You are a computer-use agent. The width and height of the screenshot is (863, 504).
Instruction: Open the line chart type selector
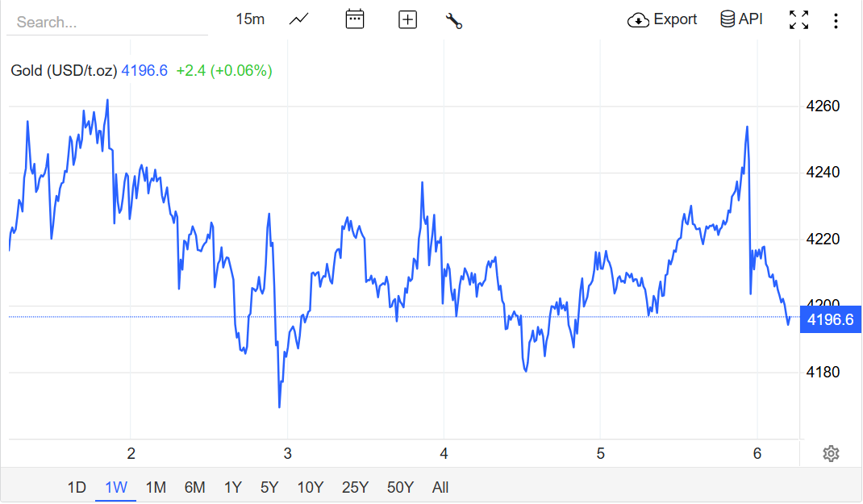(x=298, y=19)
